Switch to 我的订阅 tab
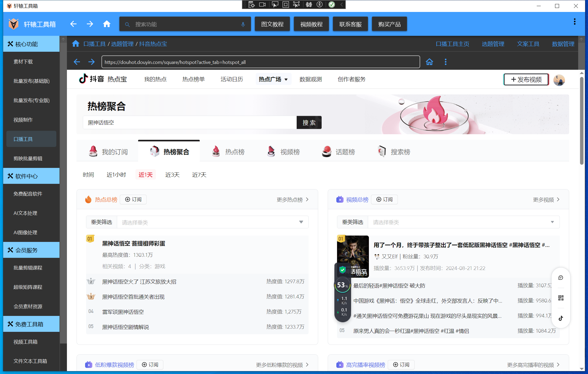The width and height of the screenshot is (588, 374). tap(108, 152)
